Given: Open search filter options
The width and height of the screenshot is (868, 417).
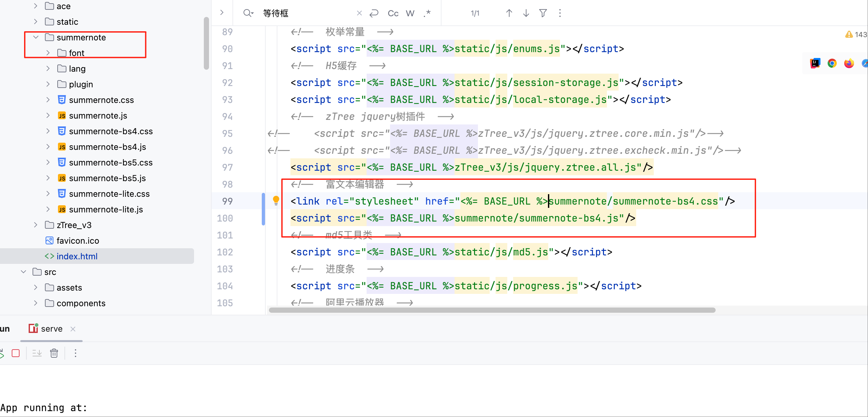Looking at the screenshot, I should 543,13.
